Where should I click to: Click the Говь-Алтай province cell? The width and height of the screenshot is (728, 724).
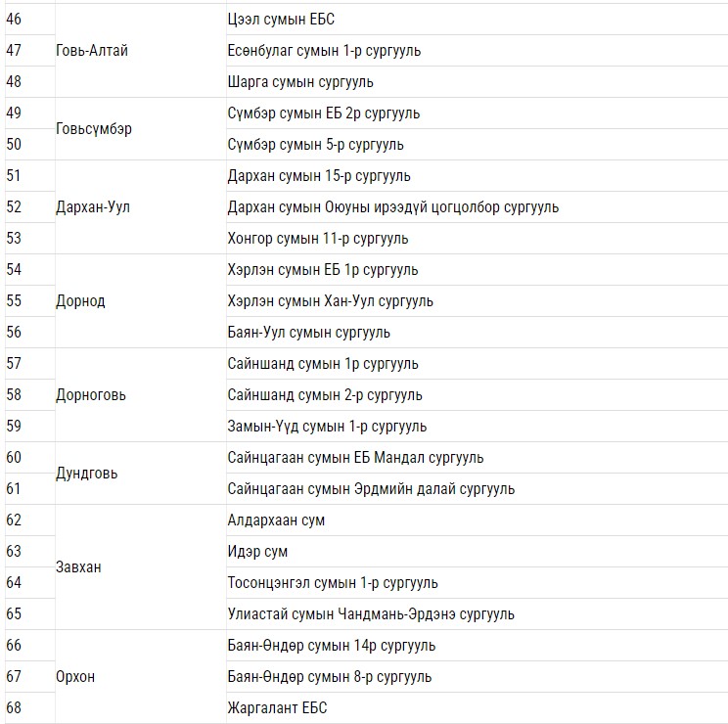click(92, 51)
